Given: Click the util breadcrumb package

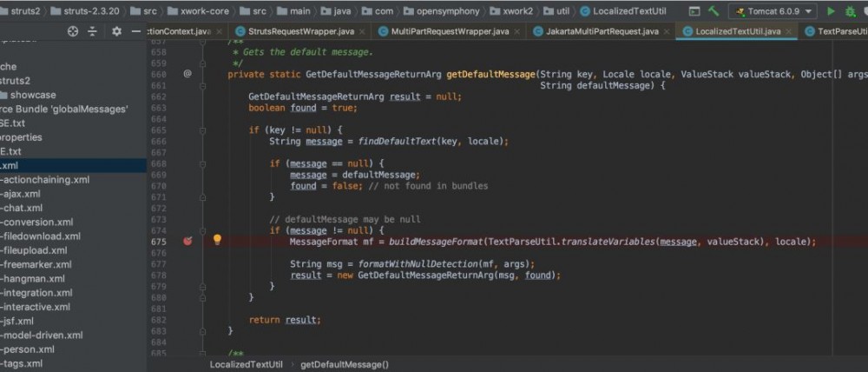Looking at the screenshot, I should click(x=556, y=11).
